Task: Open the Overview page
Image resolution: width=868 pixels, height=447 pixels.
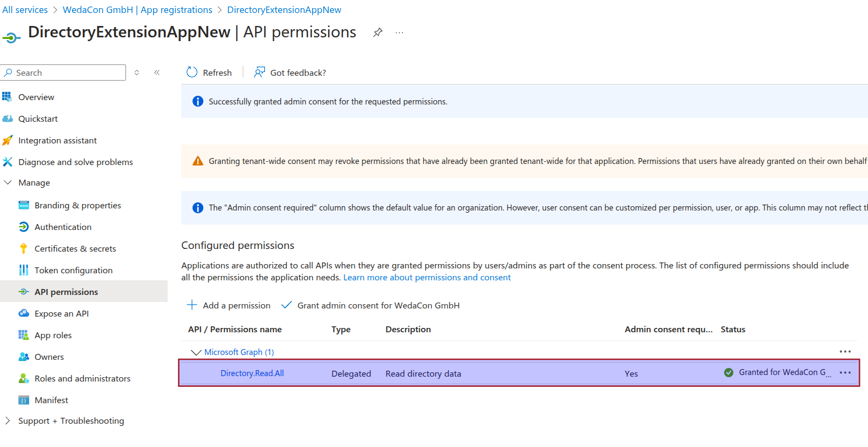Action: coord(36,97)
